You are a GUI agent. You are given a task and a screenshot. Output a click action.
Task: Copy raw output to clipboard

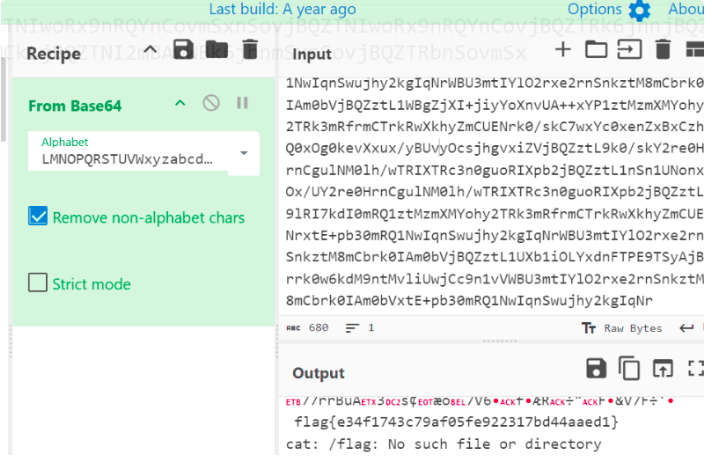click(x=629, y=368)
